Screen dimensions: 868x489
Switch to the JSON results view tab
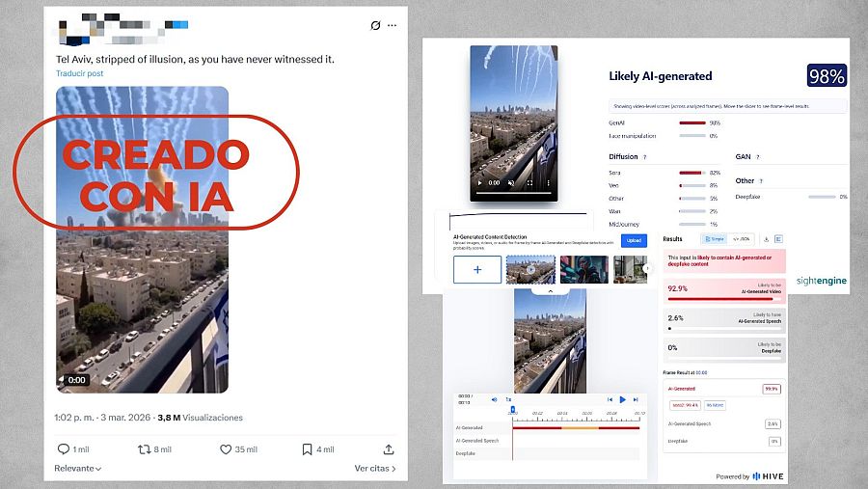742,239
